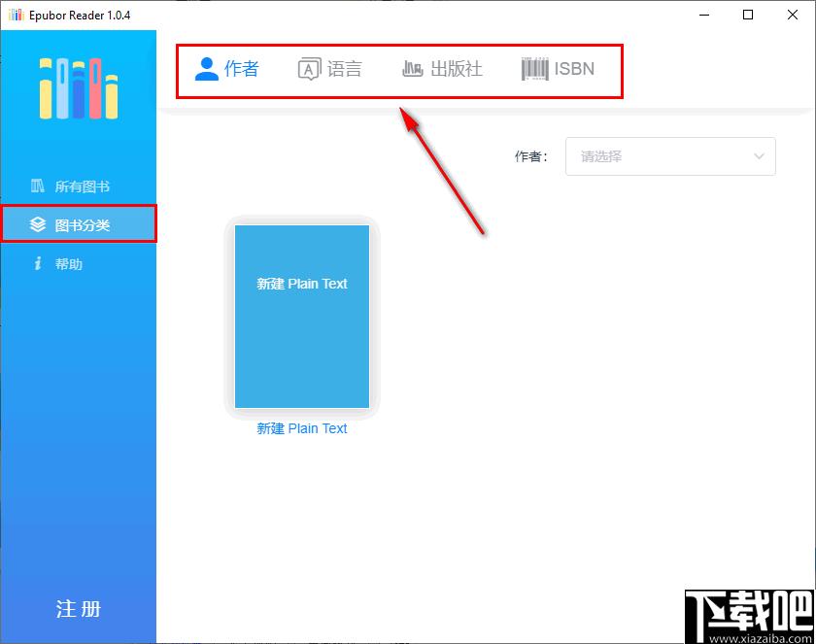
Task: Minimize the Epubor Reader window
Action: coord(702,15)
